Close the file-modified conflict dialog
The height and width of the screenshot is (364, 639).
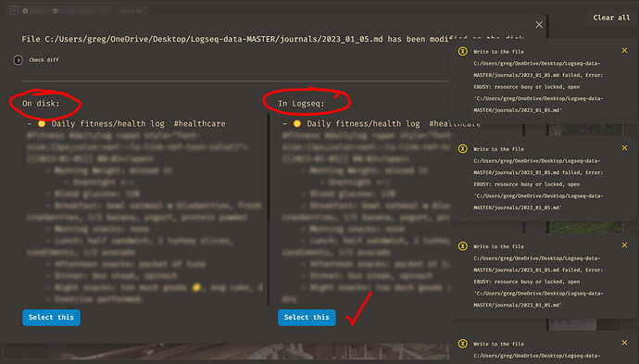point(539,25)
